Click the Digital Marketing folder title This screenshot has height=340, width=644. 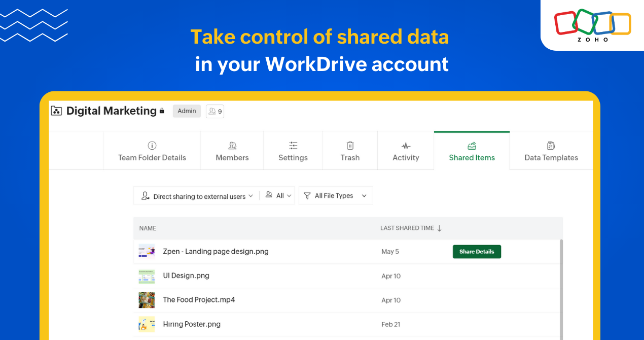pos(112,111)
